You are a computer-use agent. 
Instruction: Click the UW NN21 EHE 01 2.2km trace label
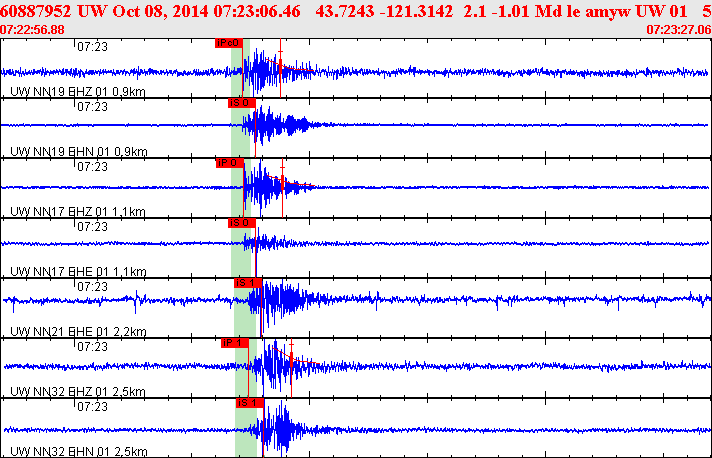pos(78,331)
